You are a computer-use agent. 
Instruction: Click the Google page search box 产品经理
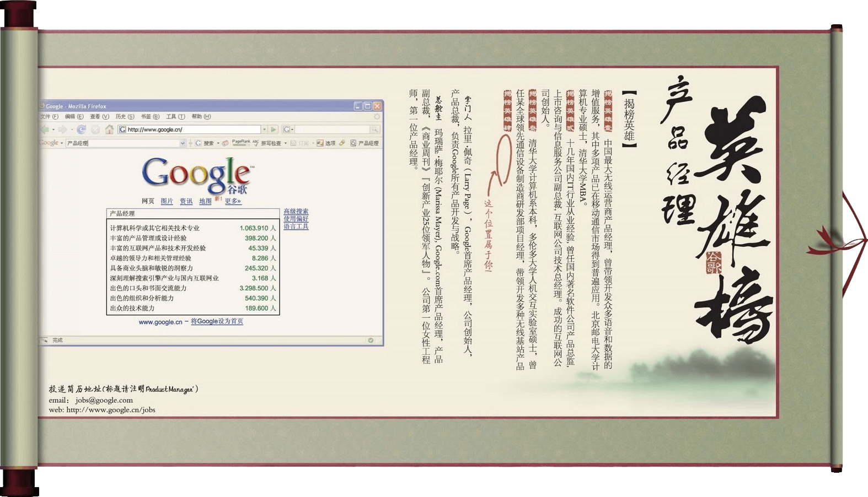click(x=193, y=213)
